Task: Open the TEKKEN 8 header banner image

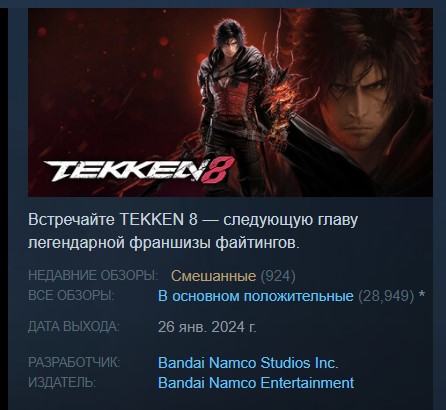Action: [x=230, y=102]
